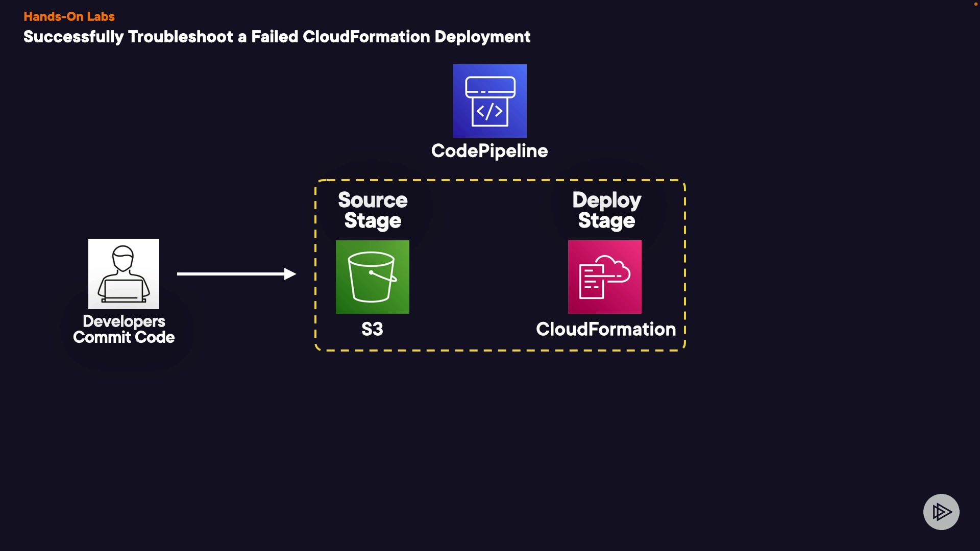Click the S3 text label

tap(372, 329)
